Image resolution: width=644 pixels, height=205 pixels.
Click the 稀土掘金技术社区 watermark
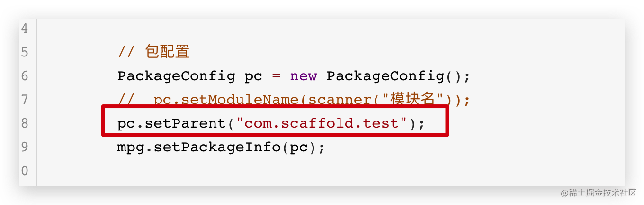[599, 193]
